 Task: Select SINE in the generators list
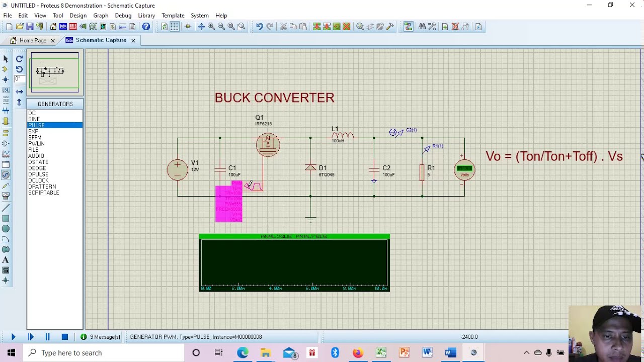55,119
